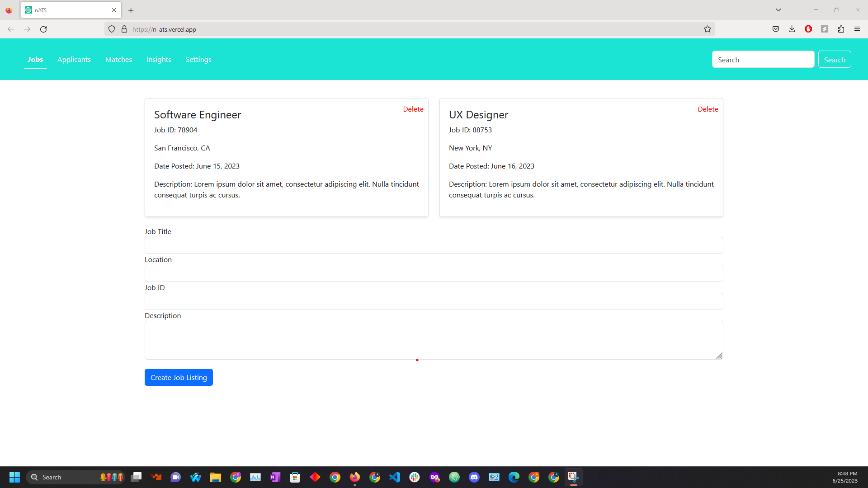The width and height of the screenshot is (868, 488).
Task: Open the Extensions puzzle icon
Action: tap(841, 29)
